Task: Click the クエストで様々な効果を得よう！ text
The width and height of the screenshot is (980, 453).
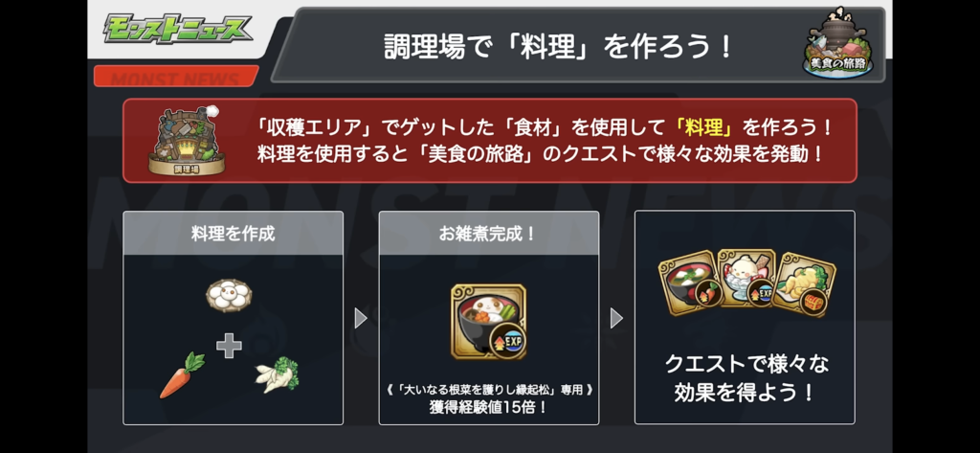Action: point(745,377)
